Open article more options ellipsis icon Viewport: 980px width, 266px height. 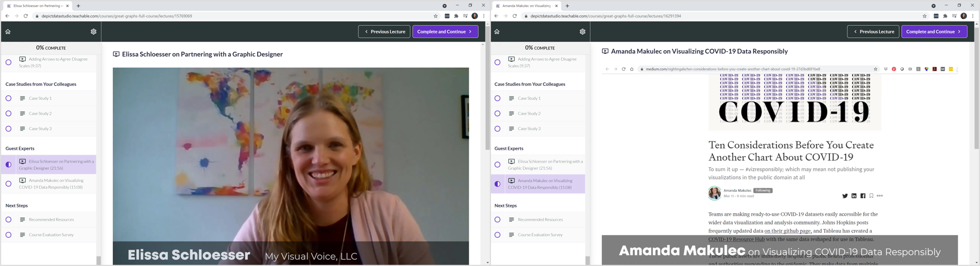880,196
